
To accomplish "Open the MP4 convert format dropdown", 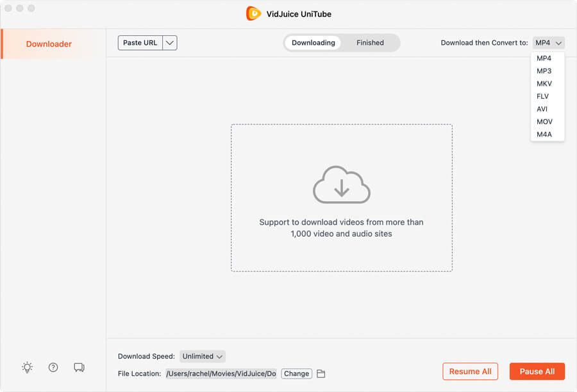I will (x=548, y=43).
